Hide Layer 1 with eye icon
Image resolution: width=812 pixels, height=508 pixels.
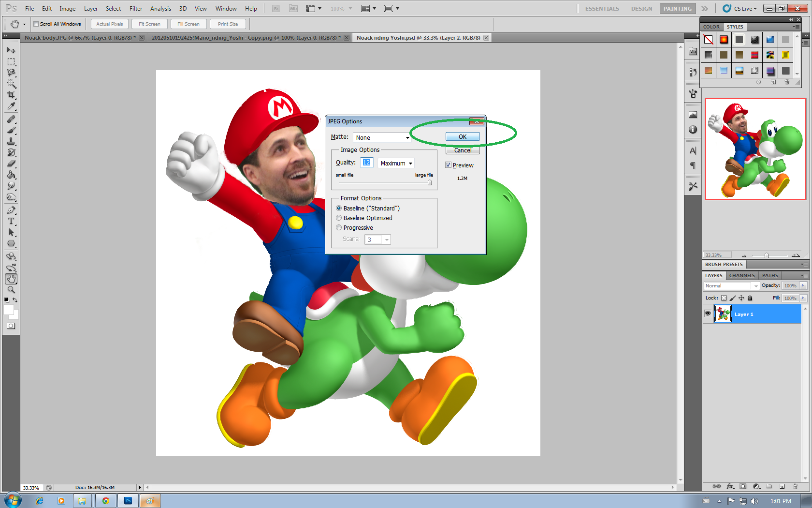click(708, 314)
